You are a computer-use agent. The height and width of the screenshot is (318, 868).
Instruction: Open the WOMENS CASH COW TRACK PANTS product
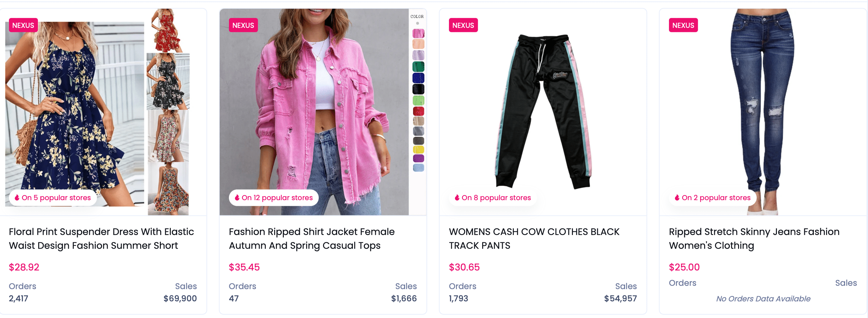[534, 239]
